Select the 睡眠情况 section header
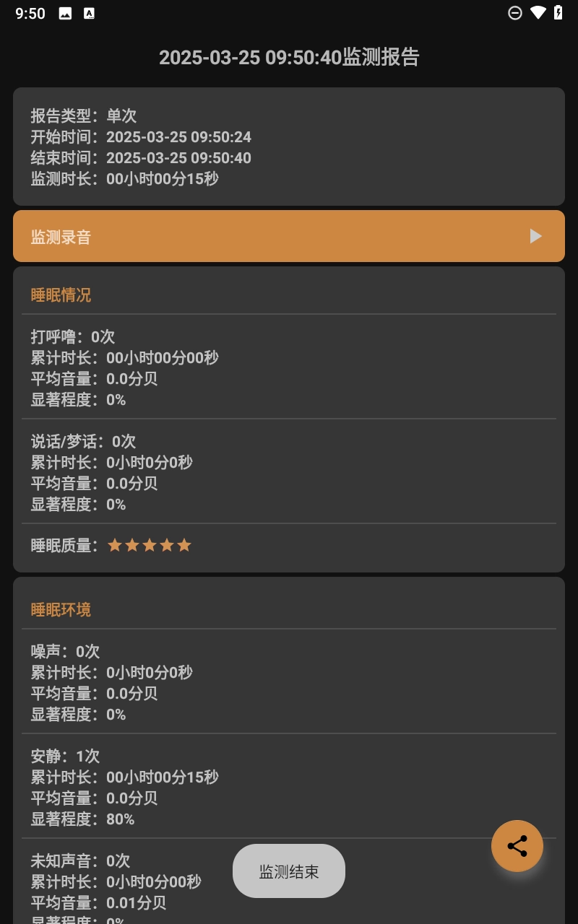Screen dimensions: 578x924 point(61,295)
